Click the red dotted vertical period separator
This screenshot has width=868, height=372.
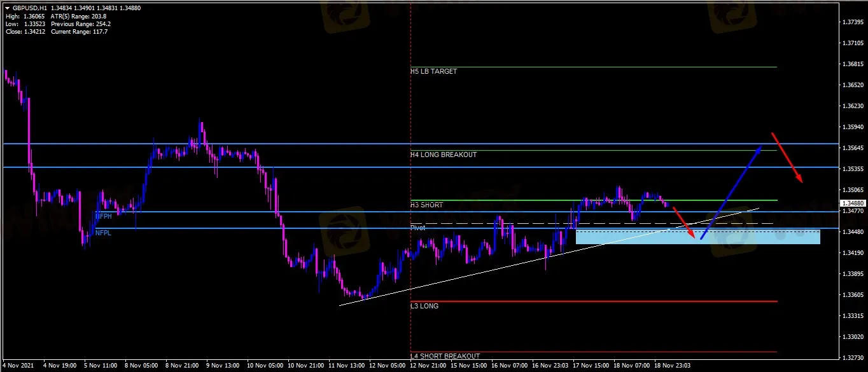point(410,127)
